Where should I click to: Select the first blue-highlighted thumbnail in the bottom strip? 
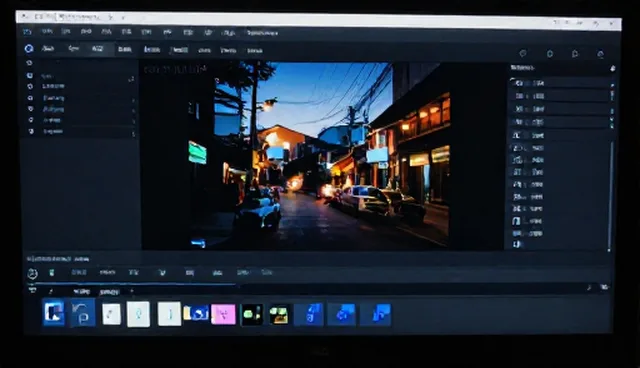tap(54, 313)
